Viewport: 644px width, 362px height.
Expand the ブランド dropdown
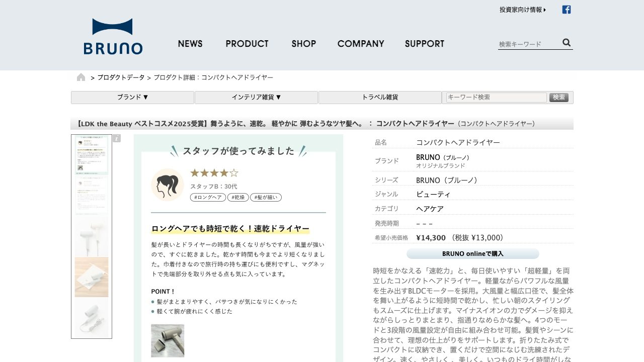click(x=133, y=98)
